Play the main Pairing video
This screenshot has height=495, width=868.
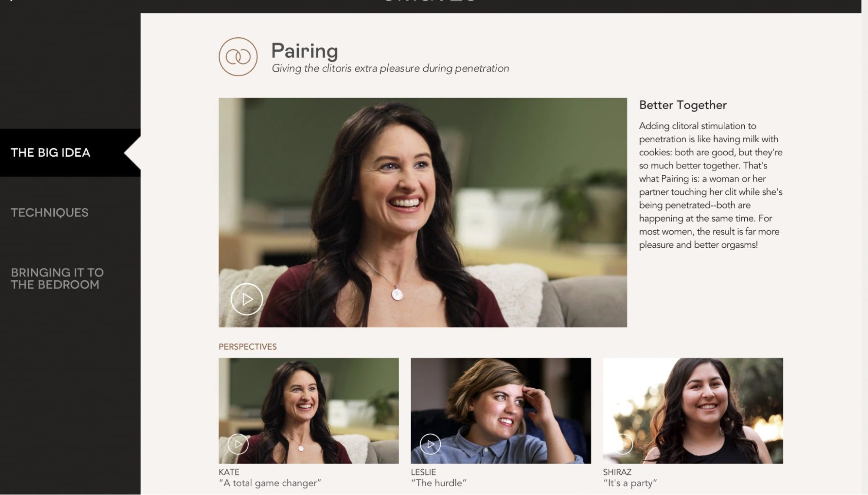[x=247, y=299]
